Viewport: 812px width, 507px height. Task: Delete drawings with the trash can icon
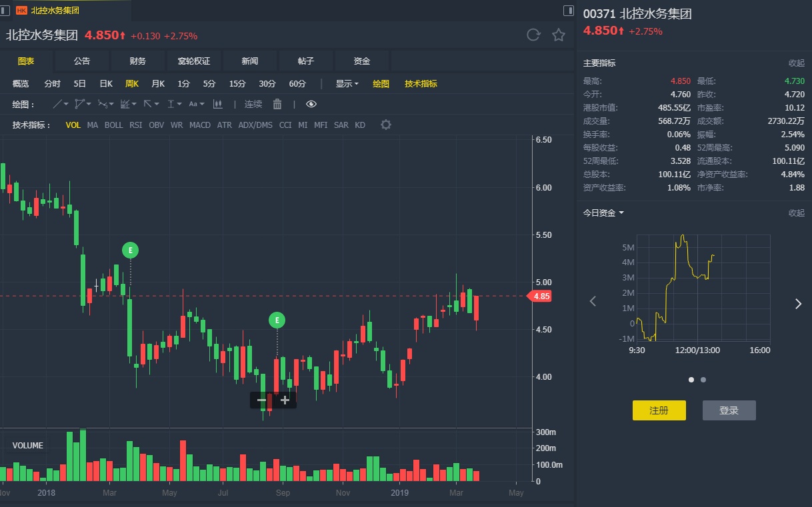coord(277,104)
